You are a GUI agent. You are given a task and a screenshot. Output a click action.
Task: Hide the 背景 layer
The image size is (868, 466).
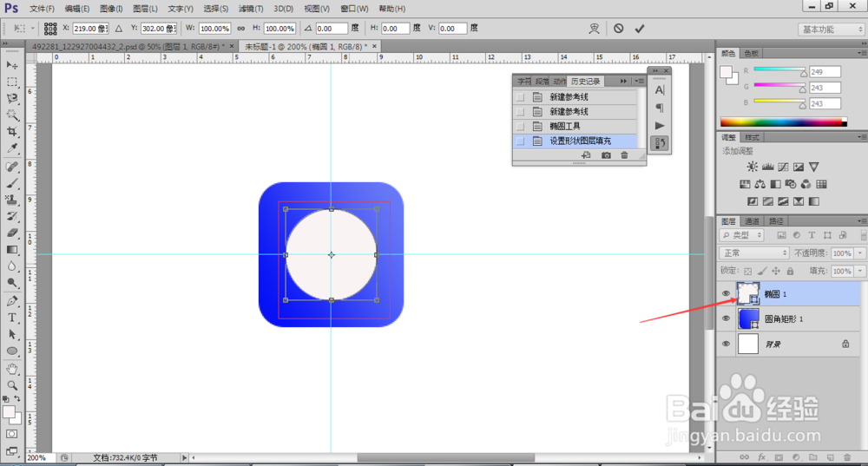pyautogui.click(x=726, y=344)
